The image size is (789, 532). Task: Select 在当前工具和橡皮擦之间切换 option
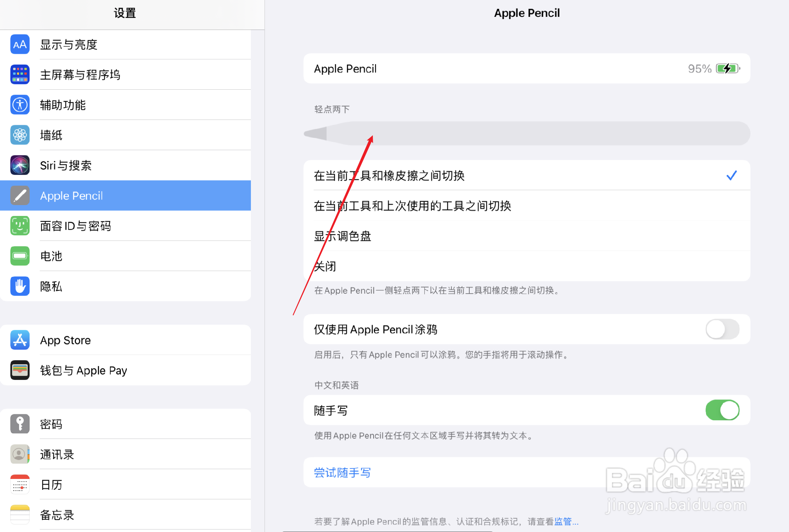point(526,175)
